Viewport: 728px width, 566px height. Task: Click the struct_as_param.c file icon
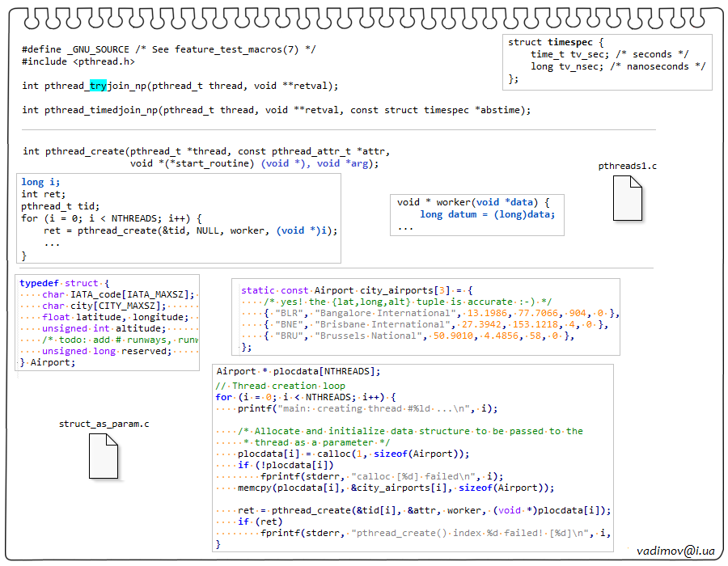104,455
